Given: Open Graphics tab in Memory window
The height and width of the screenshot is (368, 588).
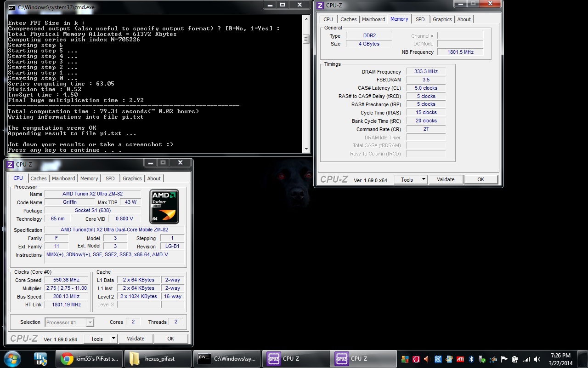Looking at the screenshot, I should point(442,19).
